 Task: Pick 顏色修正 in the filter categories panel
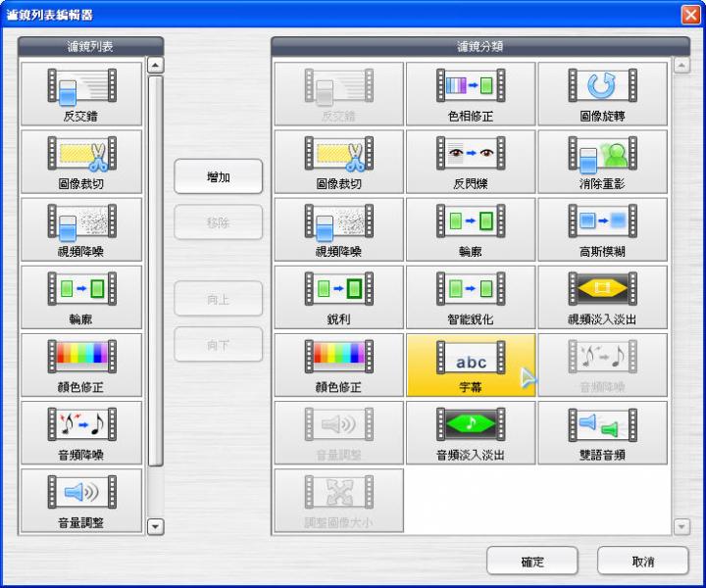pyautogui.click(x=338, y=365)
